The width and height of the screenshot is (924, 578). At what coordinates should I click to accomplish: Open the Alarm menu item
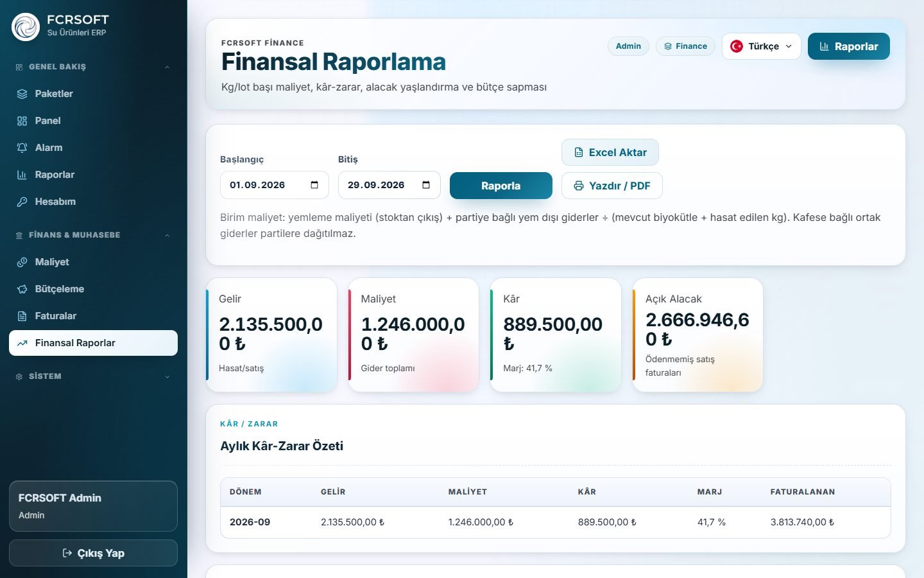(93, 148)
